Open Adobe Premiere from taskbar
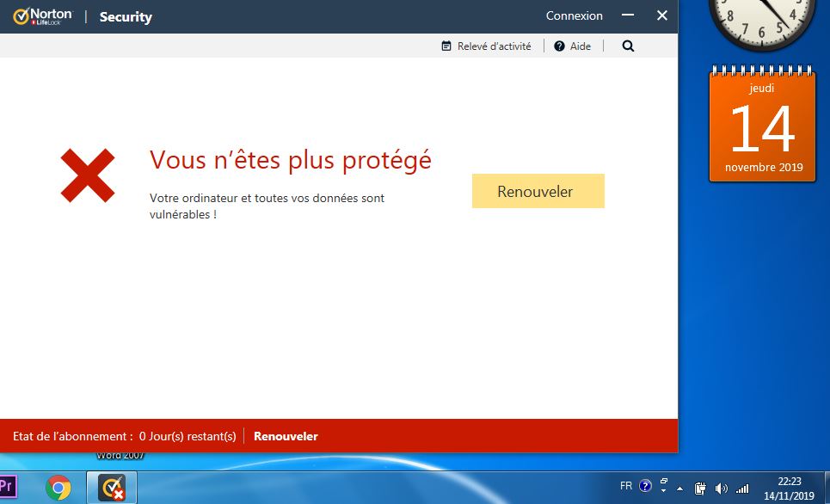 [8, 487]
